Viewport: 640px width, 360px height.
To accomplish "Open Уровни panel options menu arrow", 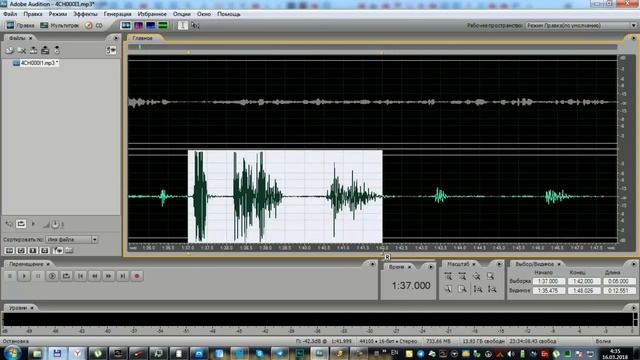I will coord(633,308).
